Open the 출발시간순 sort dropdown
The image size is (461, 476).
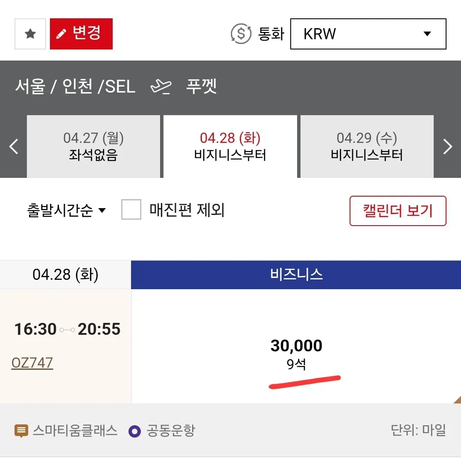click(66, 210)
